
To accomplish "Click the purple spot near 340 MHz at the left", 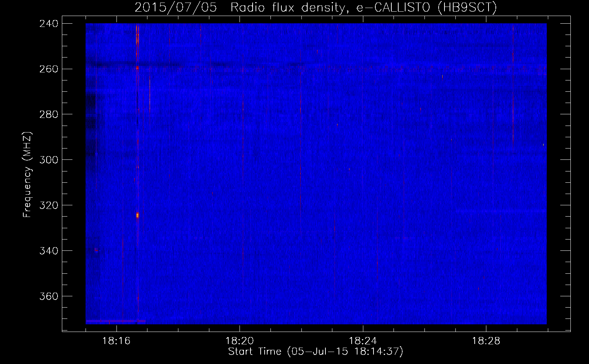I will (x=96, y=250).
